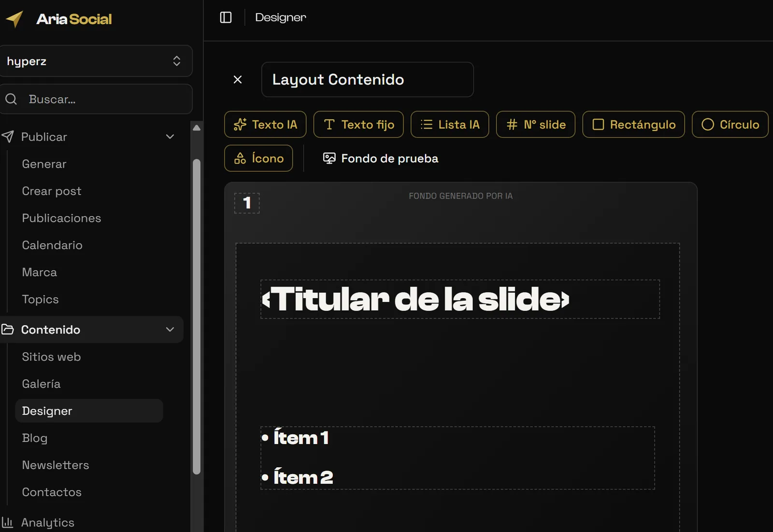773x532 pixels.
Task: Add a Círculo shape
Action: tap(730, 125)
